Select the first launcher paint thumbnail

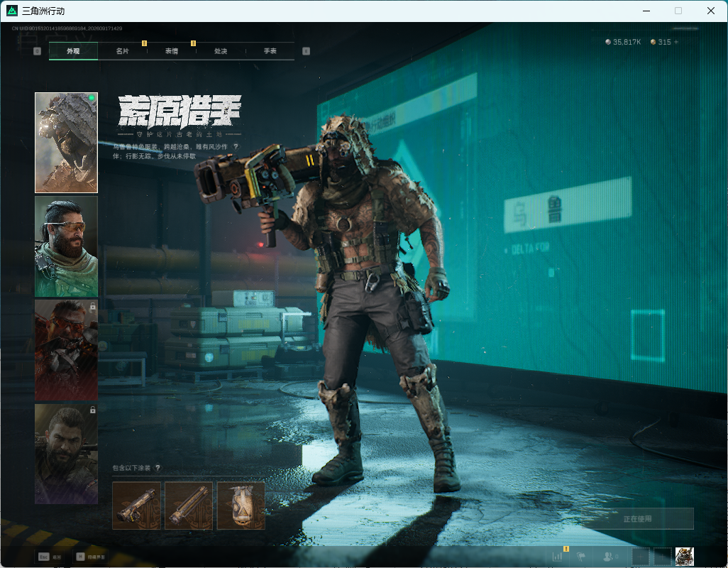(136, 506)
